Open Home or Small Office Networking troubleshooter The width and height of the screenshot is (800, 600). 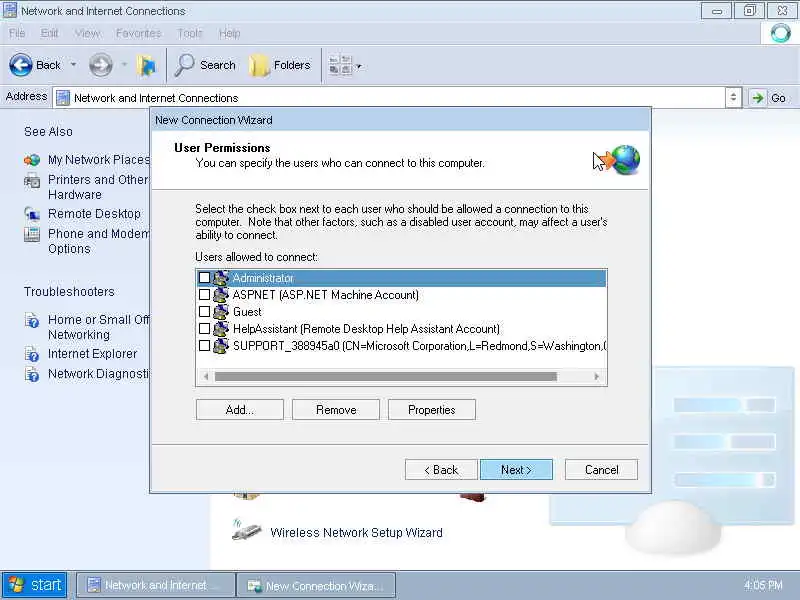coord(98,327)
